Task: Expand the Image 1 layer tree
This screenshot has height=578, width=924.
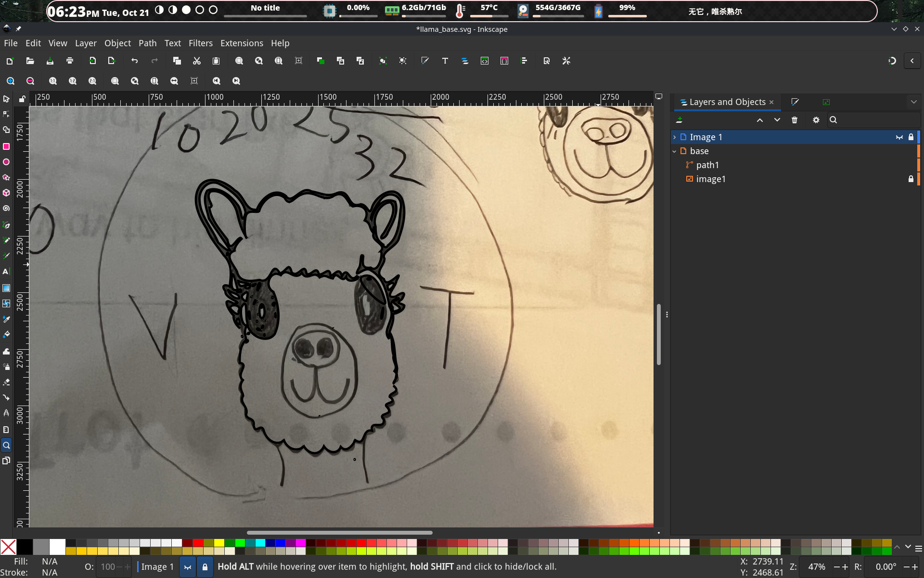Action: (675, 137)
